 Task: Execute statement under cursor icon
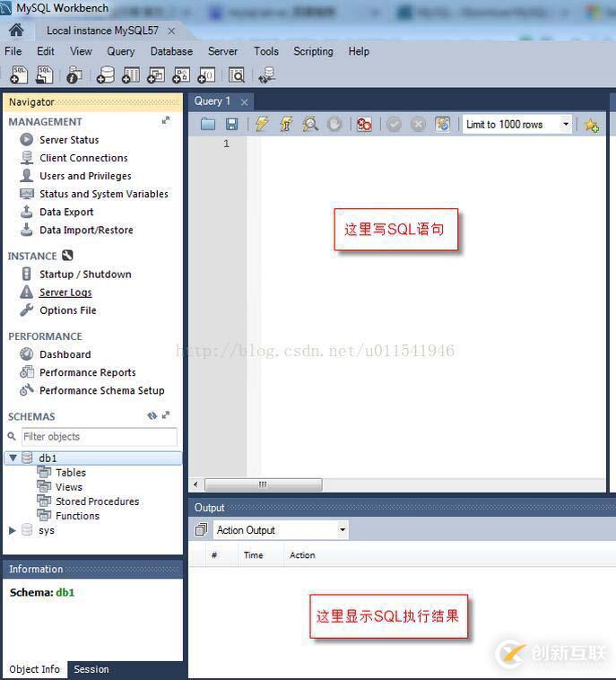[286, 124]
